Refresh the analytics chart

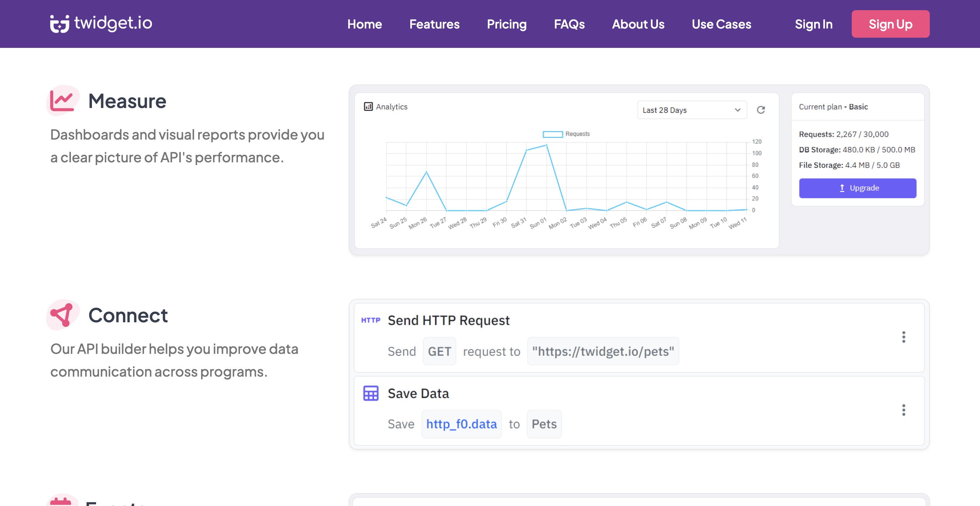[x=760, y=110]
